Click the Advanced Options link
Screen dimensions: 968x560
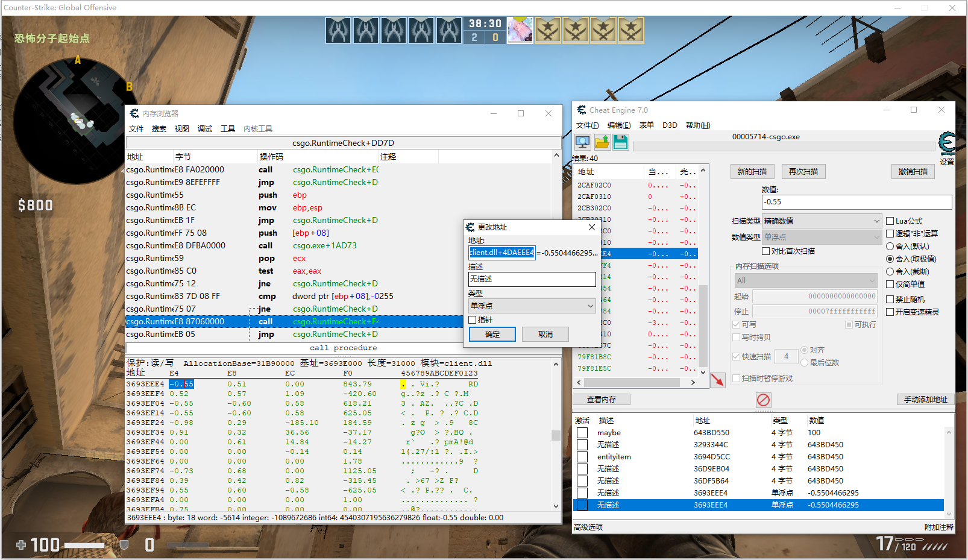click(588, 527)
